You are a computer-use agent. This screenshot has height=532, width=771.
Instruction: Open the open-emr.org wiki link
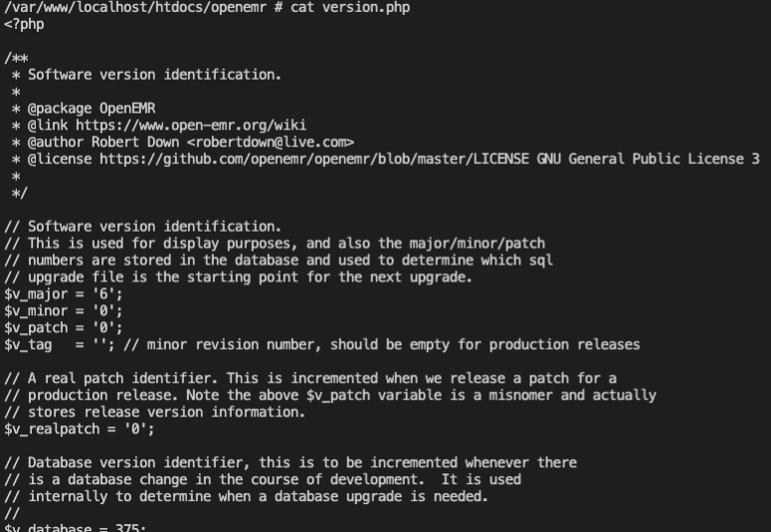(x=191, y=125)
